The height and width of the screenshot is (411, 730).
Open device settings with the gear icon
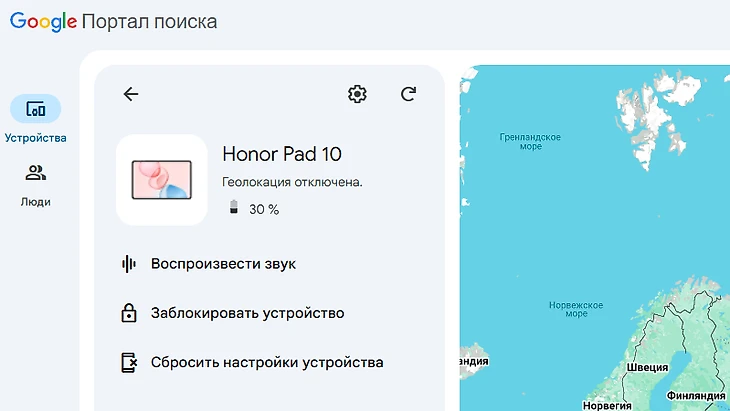click(x=357, y=94)
